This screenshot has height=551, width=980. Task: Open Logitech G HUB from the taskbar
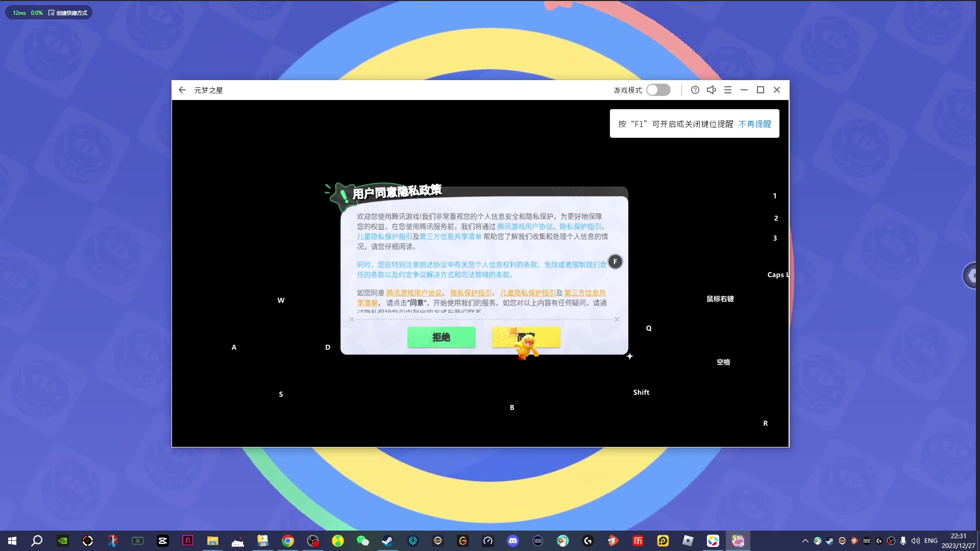click(x=588, y=541)
